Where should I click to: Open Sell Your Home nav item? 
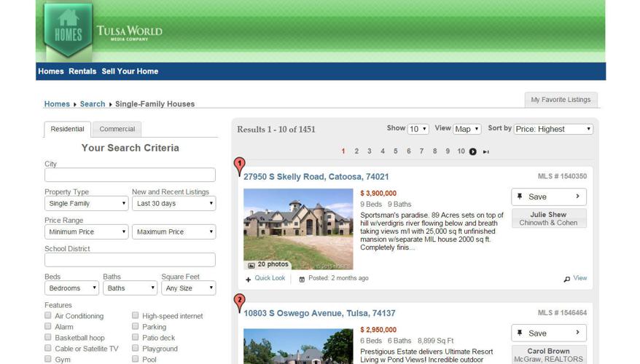tap(130, 71)
